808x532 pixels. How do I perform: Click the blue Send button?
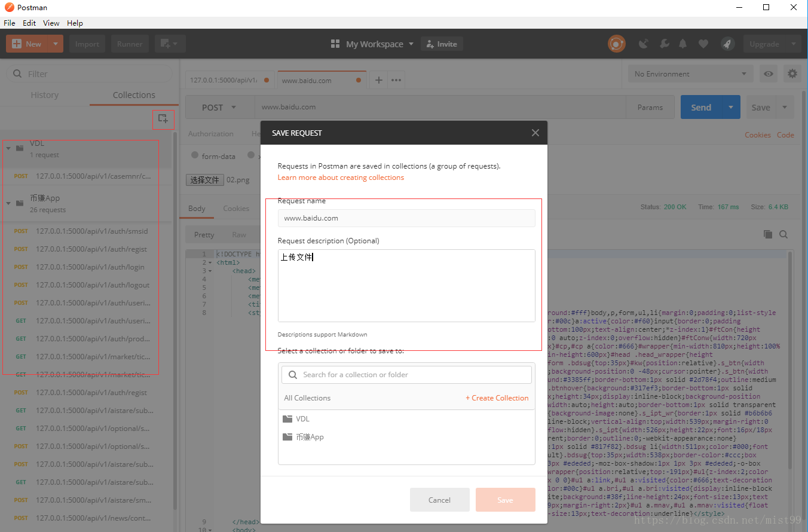pyautogui.click(x=701, y=108)
